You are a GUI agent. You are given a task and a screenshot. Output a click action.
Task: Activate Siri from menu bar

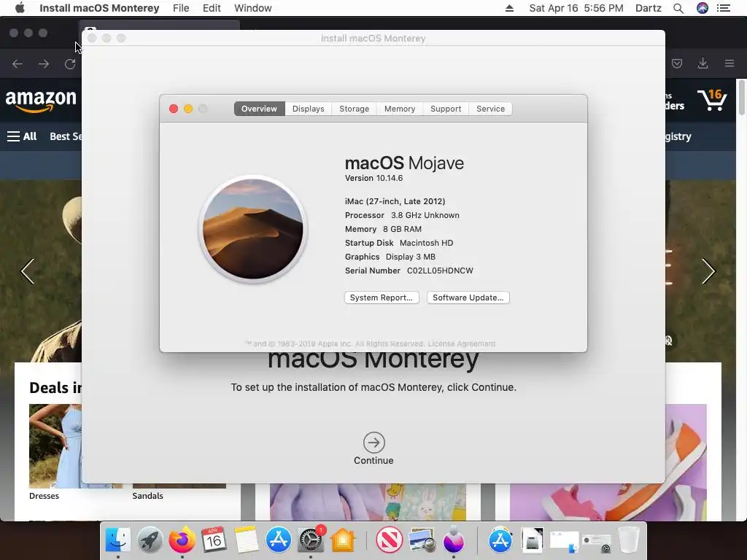pyautogui.click(x=703, y=8)
